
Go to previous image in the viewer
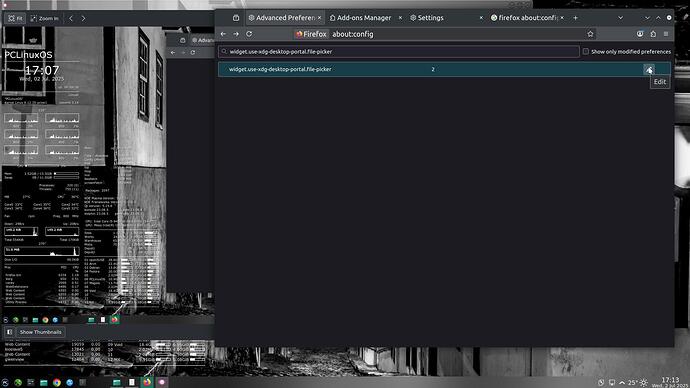[71, 18]
